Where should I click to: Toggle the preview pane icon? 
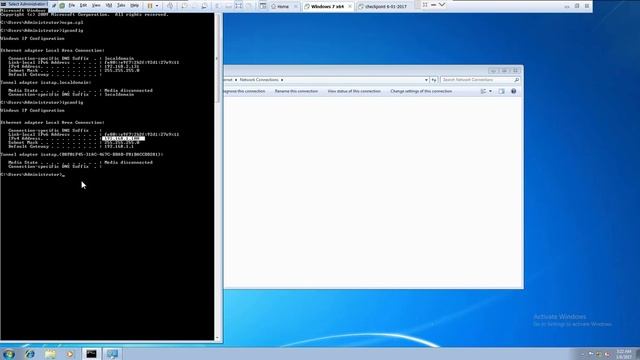pos(502,91)
